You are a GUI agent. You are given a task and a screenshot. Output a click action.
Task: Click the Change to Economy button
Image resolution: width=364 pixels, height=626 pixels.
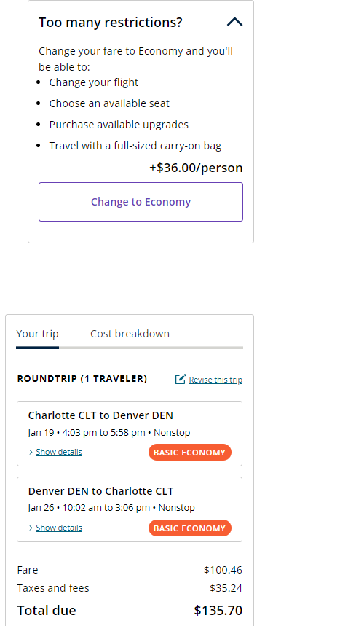(141, 202)
